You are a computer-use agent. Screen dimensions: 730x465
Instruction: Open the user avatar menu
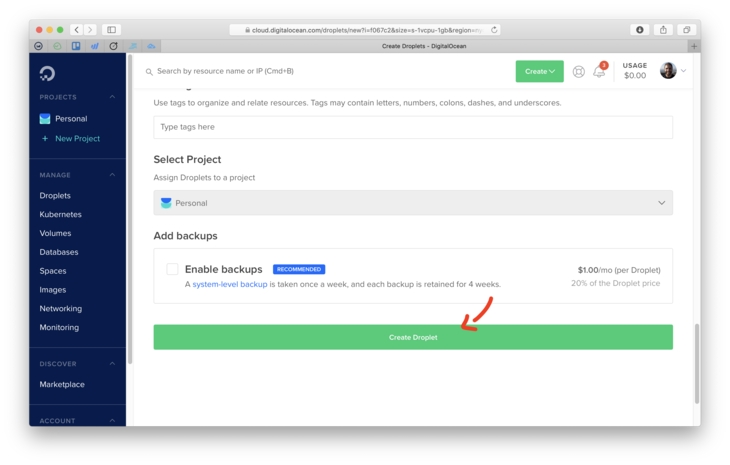point(668,71)
